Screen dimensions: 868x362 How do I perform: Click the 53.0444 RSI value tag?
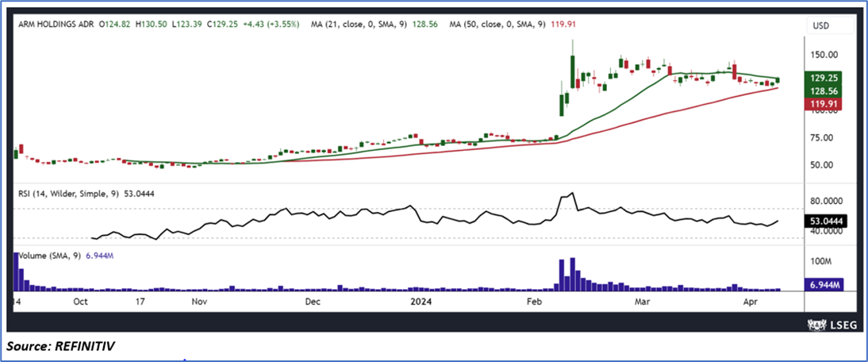click(x=825, y=221)
